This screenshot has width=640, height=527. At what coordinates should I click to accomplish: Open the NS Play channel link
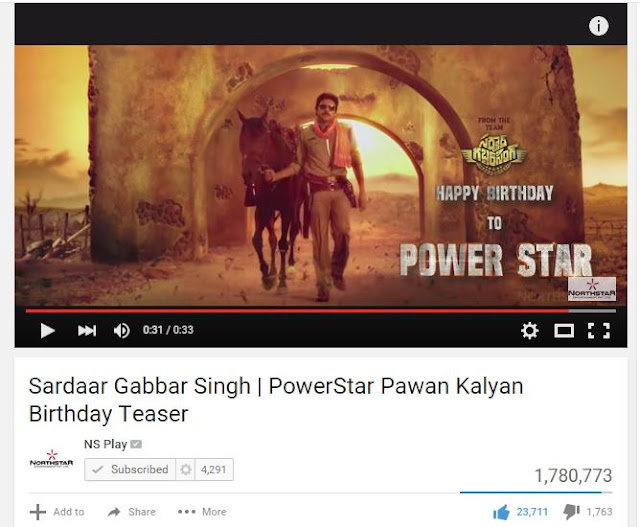click(x=105, y=444)
